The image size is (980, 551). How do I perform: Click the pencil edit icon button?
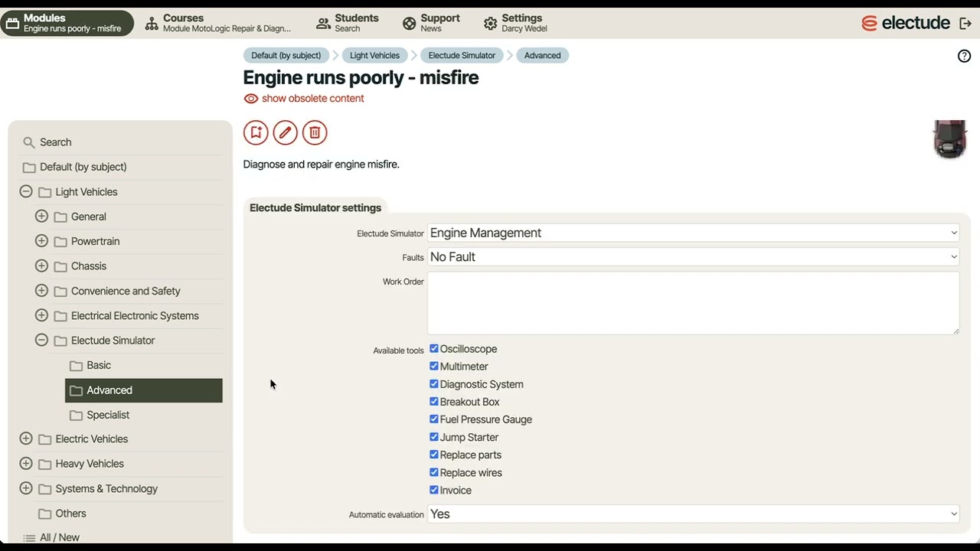pos(285,132)
